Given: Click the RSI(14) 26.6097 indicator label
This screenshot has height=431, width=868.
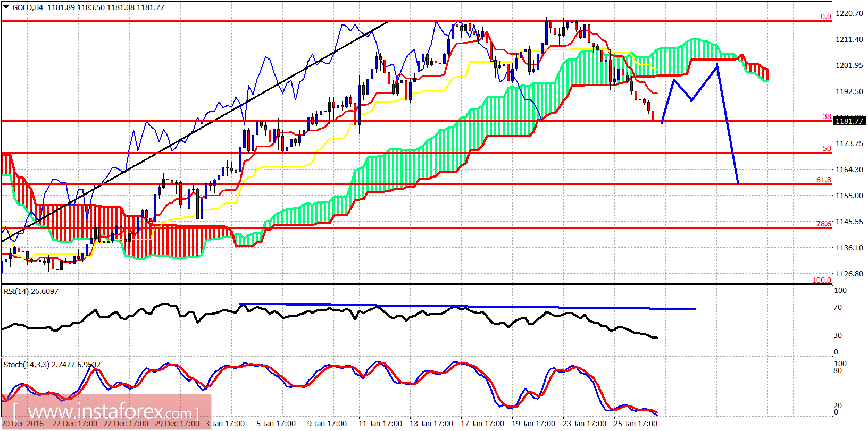Looking at the screenshot, I should [x=31, y=291].
